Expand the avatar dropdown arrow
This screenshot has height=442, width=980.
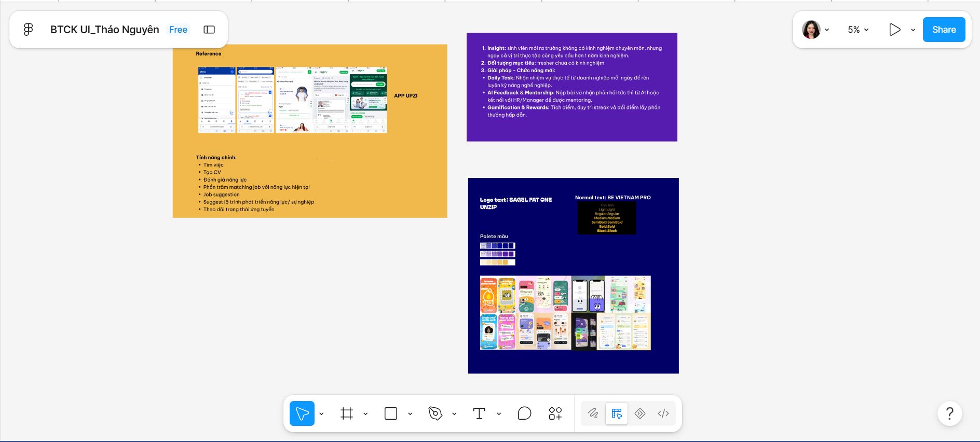[827, 30]
